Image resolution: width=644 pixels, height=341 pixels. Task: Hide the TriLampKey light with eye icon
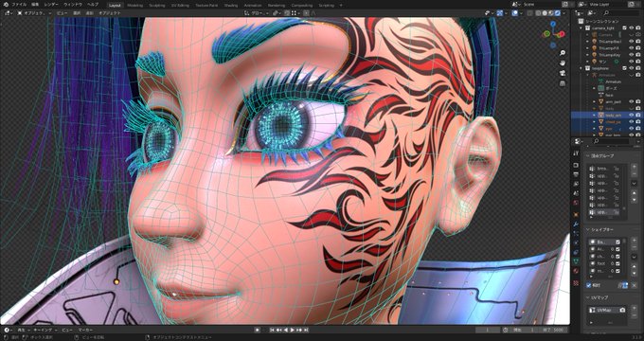632,55
